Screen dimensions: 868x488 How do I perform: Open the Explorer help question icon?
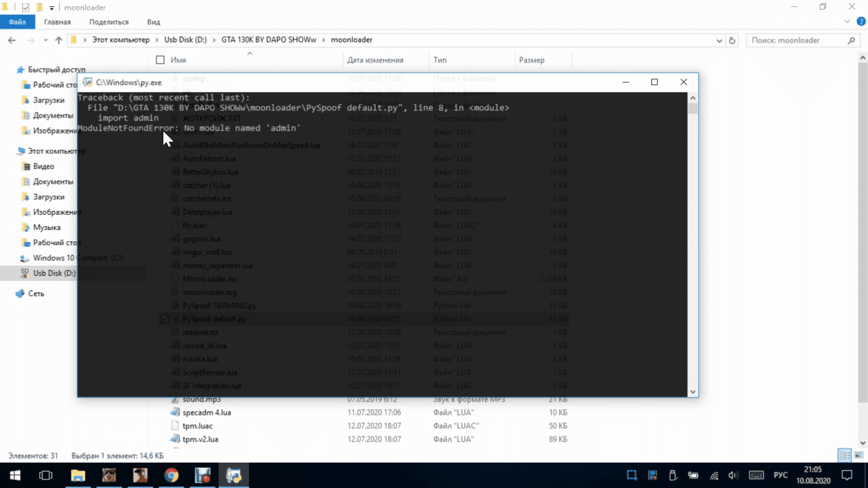point(861,22)
